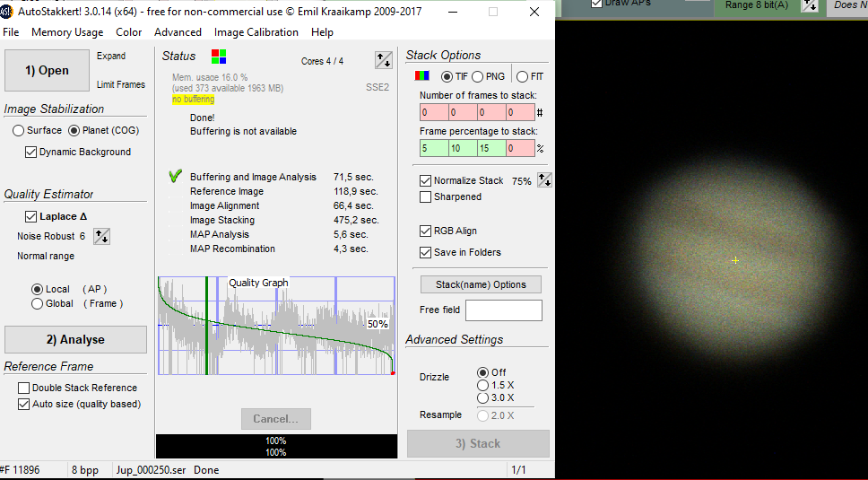Click the Expand option
Image resolution: width=868 pixels, height=480 pixels.
pos(111,56)
